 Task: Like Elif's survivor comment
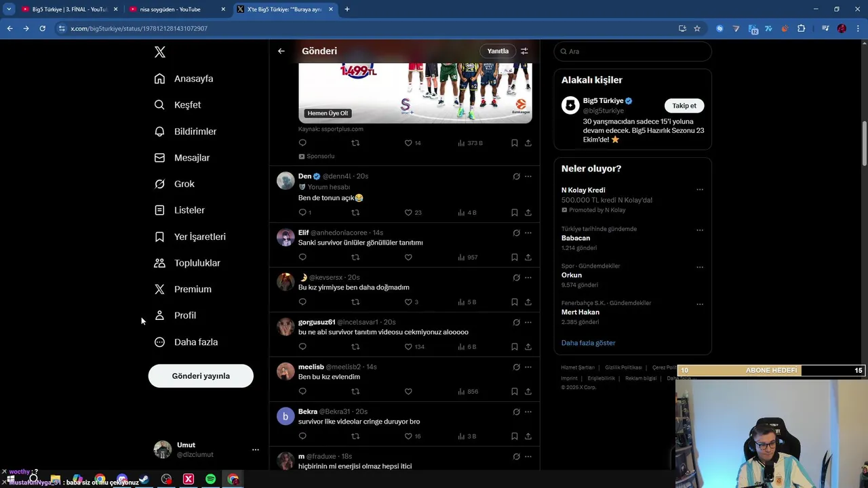pos(408,258)
